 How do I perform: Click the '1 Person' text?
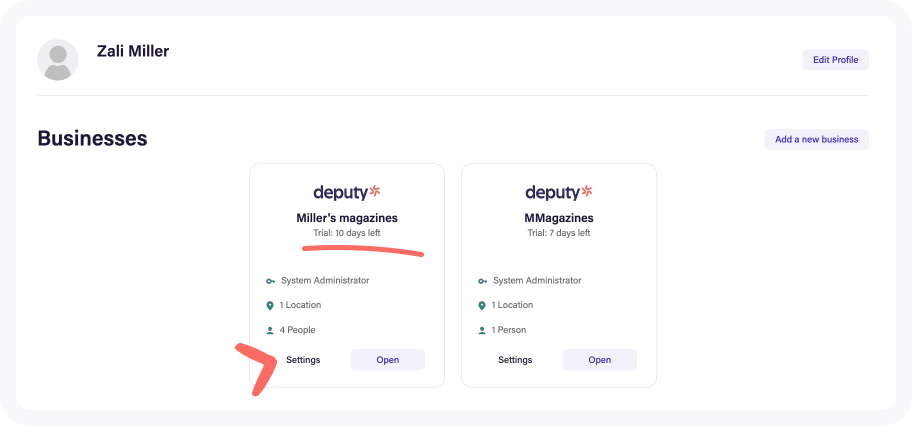tap(509, 330)
